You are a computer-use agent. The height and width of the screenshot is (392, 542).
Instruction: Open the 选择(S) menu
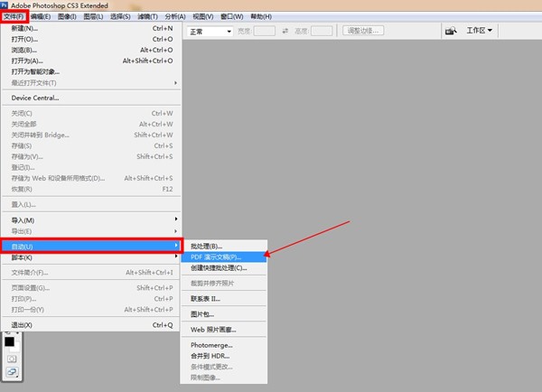[120, 16]
